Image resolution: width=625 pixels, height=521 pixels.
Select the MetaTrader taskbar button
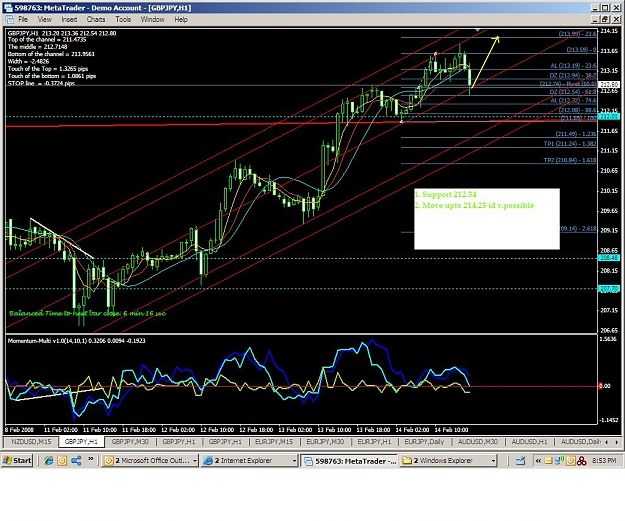(349, 461)
